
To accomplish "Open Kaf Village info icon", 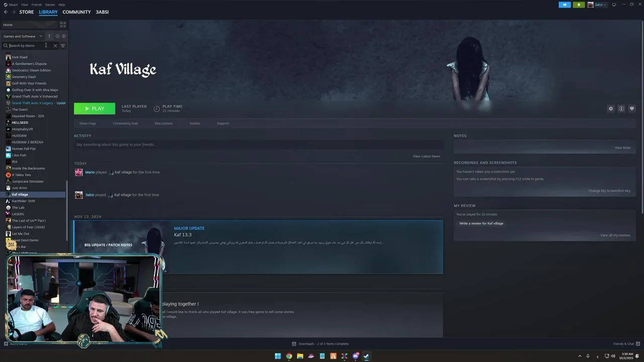I will [x=621, y=109].
